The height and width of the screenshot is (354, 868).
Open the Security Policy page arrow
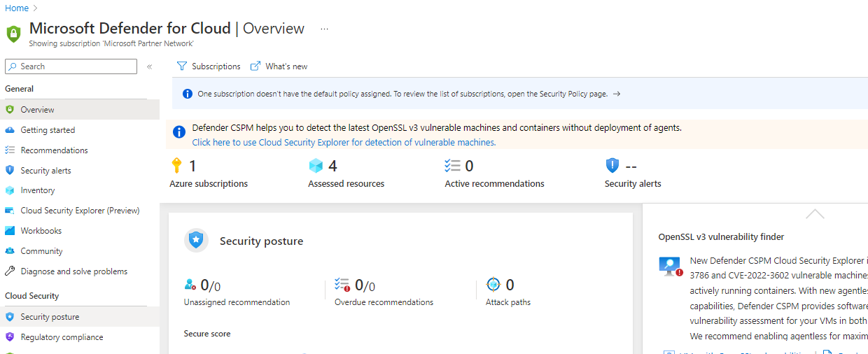click(617, 94)
